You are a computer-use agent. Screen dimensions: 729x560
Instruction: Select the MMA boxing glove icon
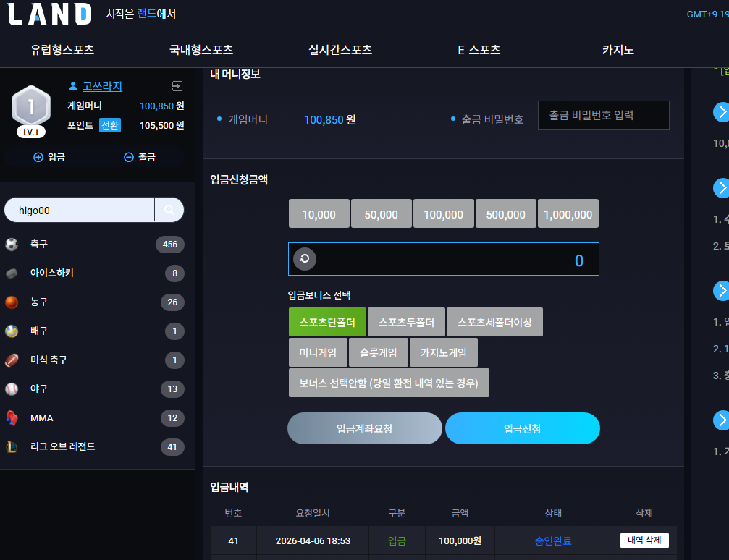12,417
